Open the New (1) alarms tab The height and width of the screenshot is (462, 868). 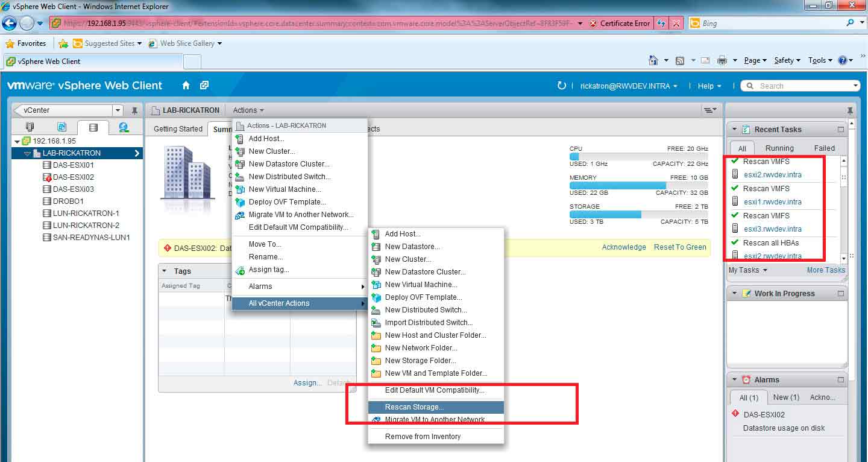(786, 397)
